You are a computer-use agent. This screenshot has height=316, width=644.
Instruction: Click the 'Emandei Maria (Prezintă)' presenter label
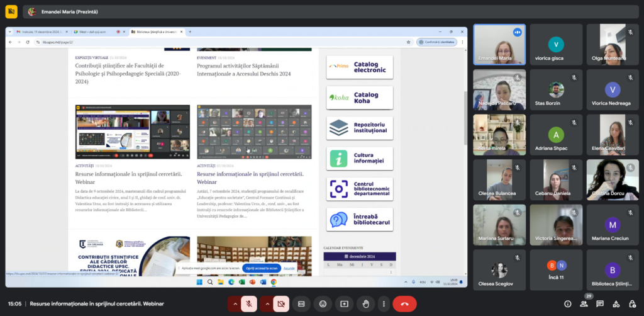pos(69,12)
